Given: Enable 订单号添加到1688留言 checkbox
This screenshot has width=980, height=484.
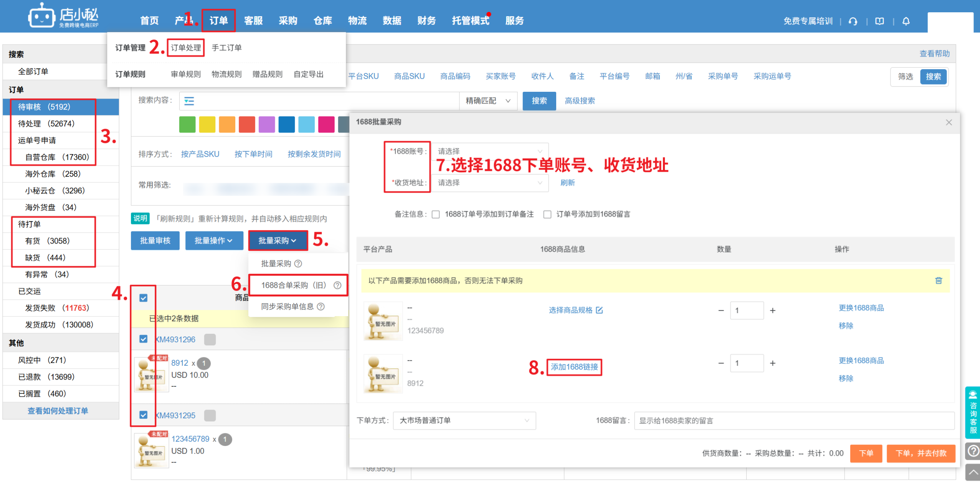Looking at the screenshot, I should [x=547, y=214].
